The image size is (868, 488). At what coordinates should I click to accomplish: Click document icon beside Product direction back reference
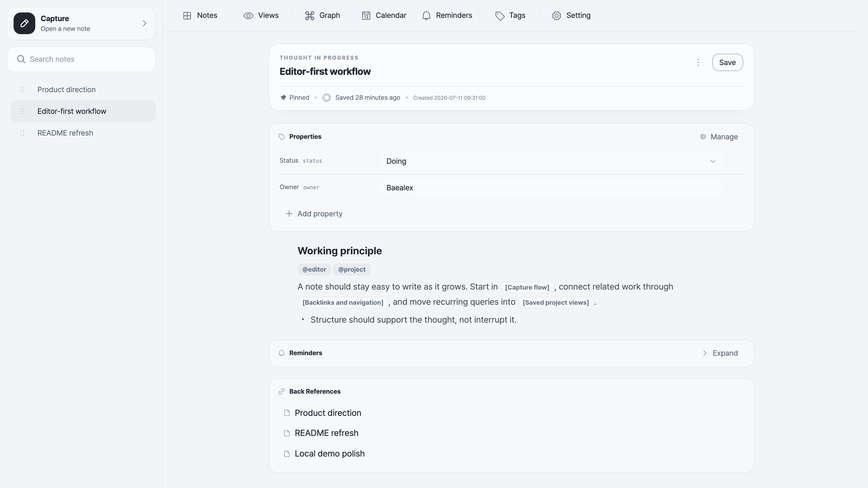(287, 413)
